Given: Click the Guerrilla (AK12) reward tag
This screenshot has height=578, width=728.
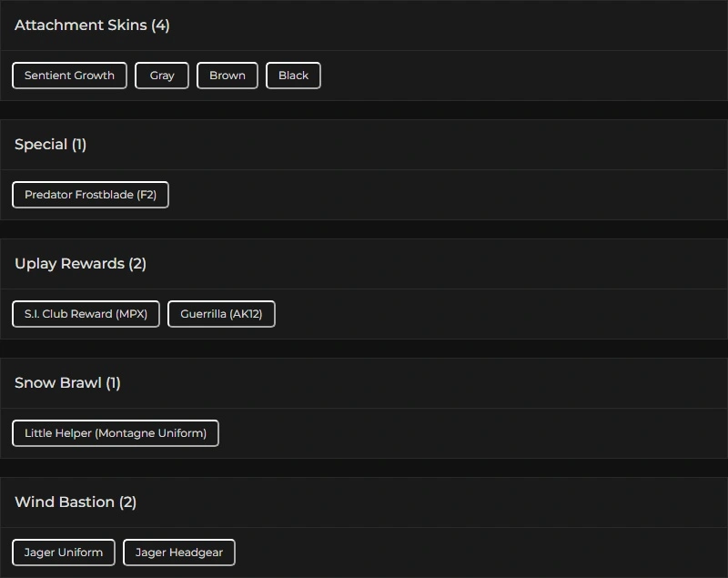Looking at the screenshot, I should pyautogui.click(x=221, y=314).
